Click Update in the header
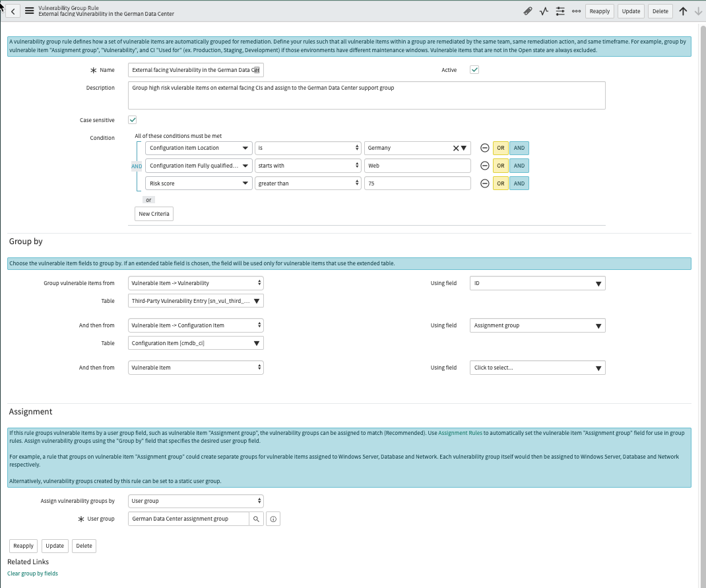The image size is (706, 588). (x=631, y=11)
